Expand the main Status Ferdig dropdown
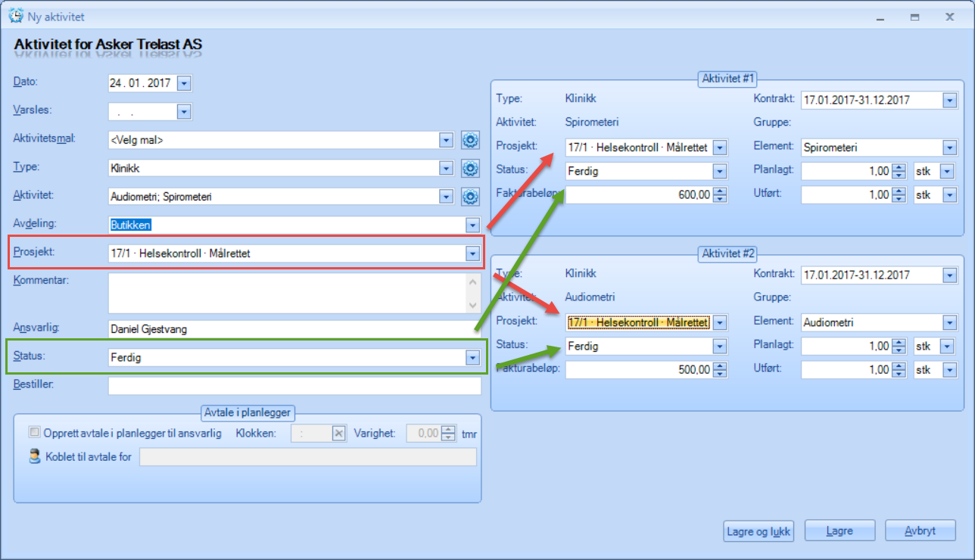 [x=473, y=358]
